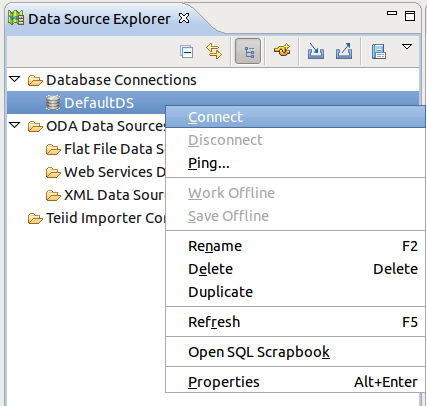
Task: Select the Flat File Data Source folder
Action: (114, 149)
